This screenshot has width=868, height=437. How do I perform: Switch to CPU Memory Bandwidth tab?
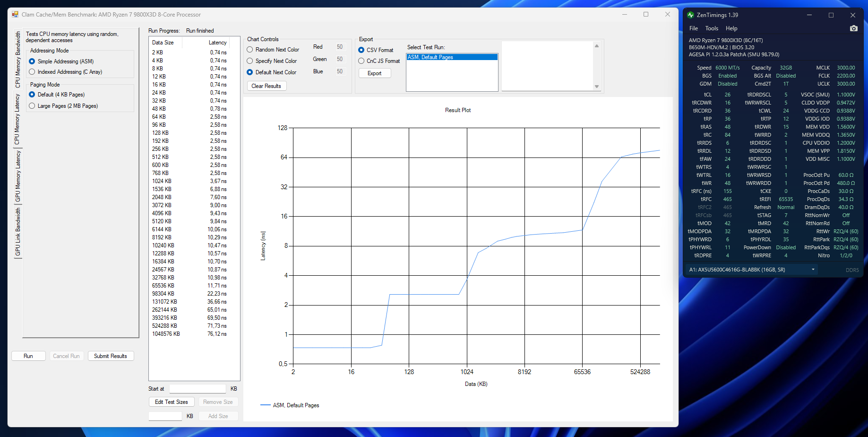point(18,60)
